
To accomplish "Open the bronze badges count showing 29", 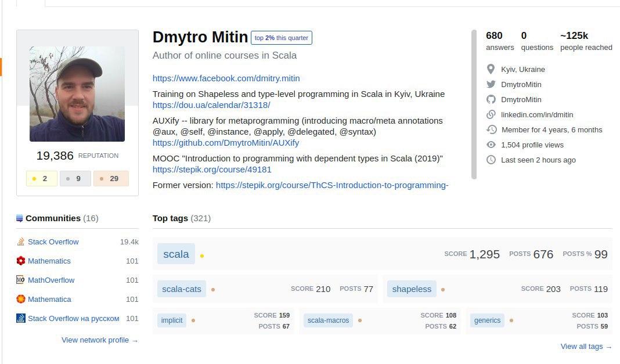I will pyautogui.click(x=111, y=179).
